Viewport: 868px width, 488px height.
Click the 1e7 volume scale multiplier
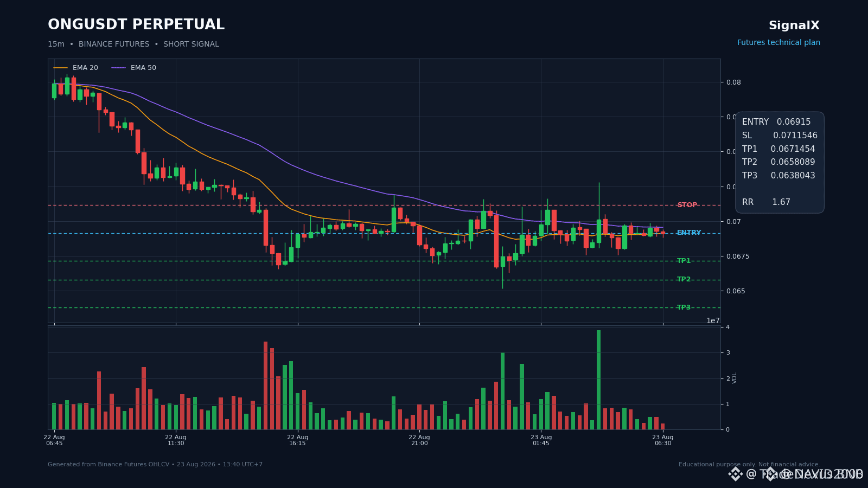713,320
